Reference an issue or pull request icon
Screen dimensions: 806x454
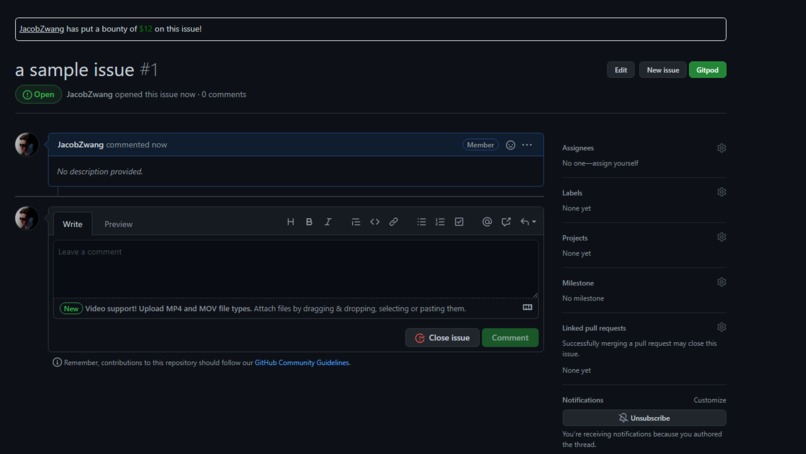coord(506,222)
